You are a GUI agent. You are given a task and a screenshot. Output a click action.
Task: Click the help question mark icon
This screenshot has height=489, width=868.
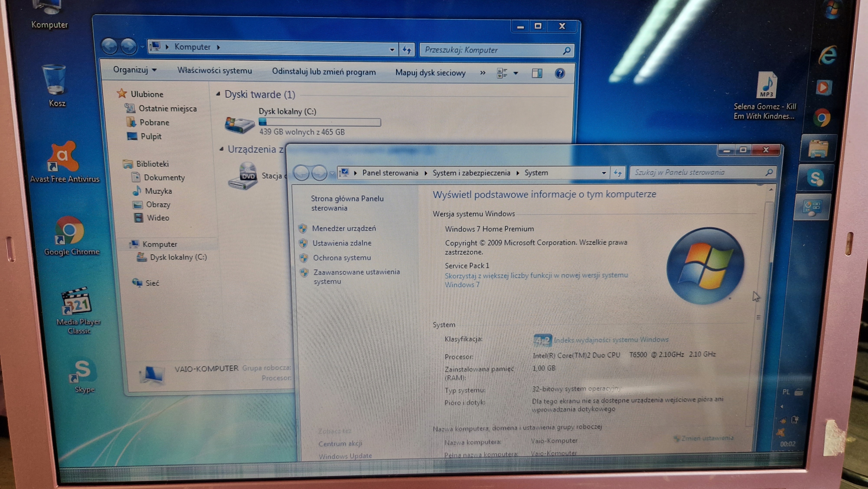559,73
